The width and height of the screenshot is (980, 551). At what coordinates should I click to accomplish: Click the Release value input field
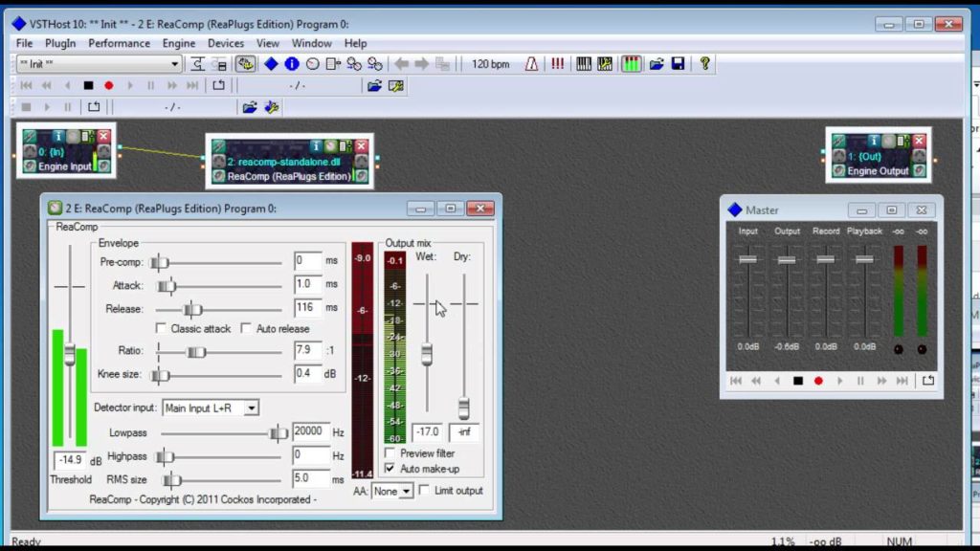point(308,307)
